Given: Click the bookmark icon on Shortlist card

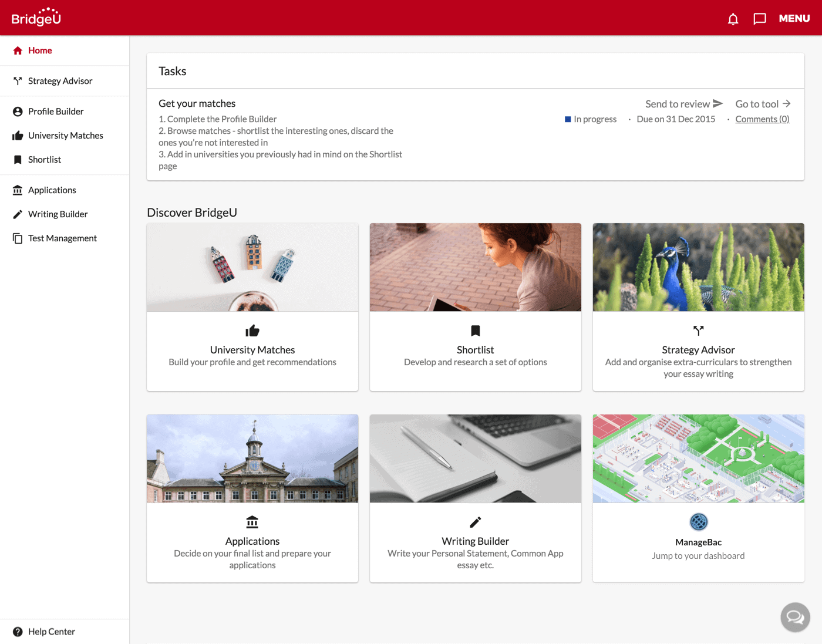Looking at the screenshot, I should point(476,331).
